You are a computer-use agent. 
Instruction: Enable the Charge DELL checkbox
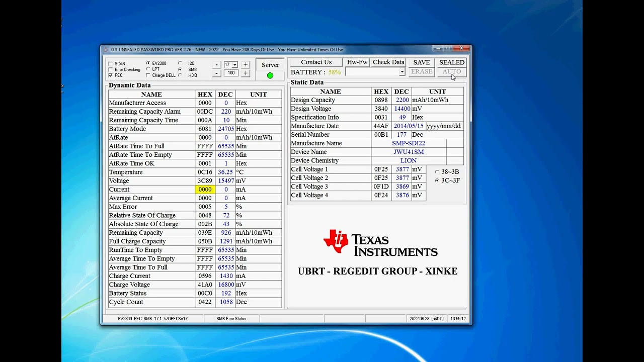click(x=148, y=75)
